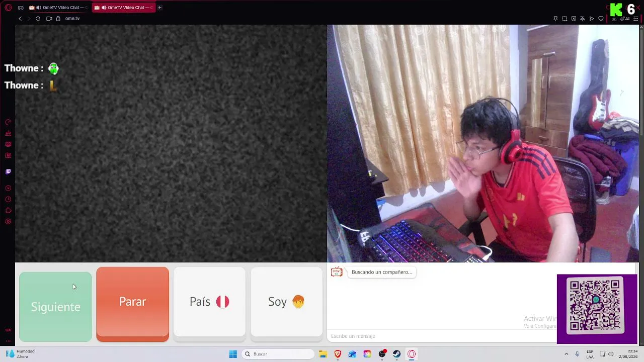The image size is (644, 362).
Task: Translate the page with translate icon
Action: pos(583,19)
